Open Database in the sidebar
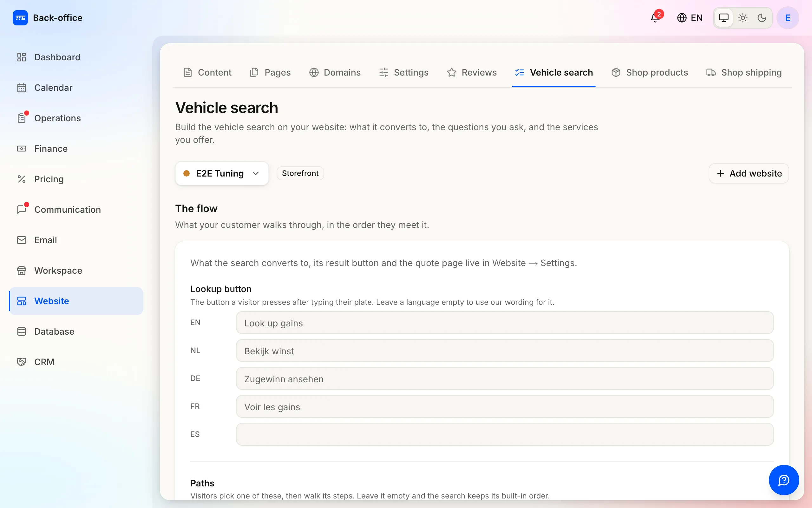The height and width of the screenshot is (508, 812). coord(76,331)
